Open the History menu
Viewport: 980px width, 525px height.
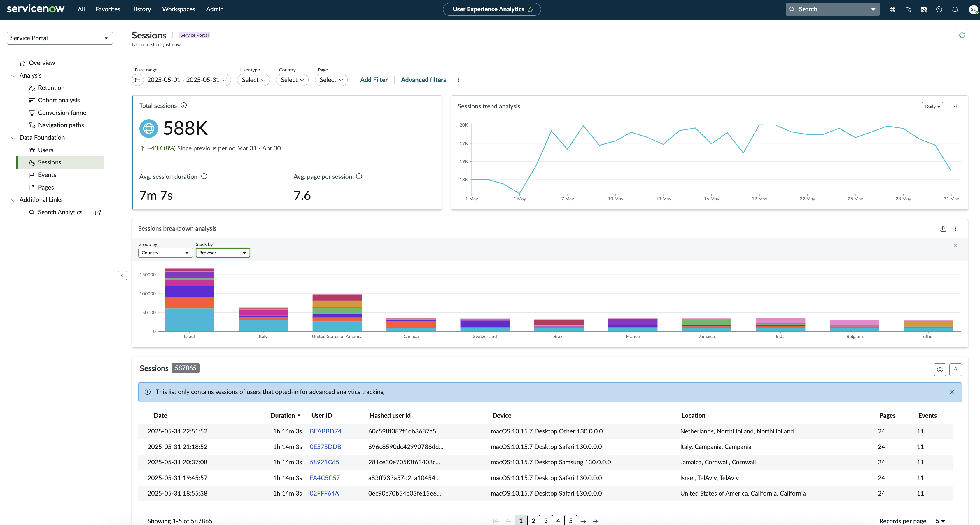click(x=141, y=9)
